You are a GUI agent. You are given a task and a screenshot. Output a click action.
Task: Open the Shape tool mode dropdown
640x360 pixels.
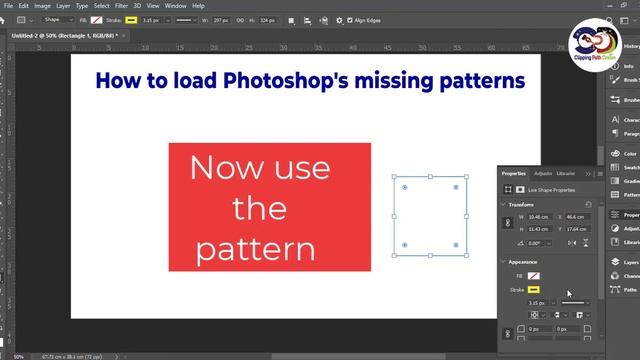coord(58,20)
